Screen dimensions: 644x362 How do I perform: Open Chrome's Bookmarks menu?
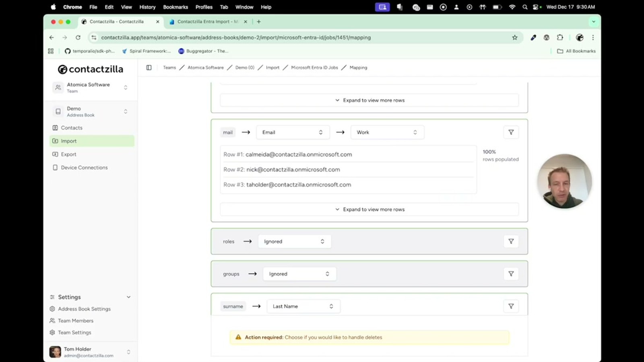[175, 7]
